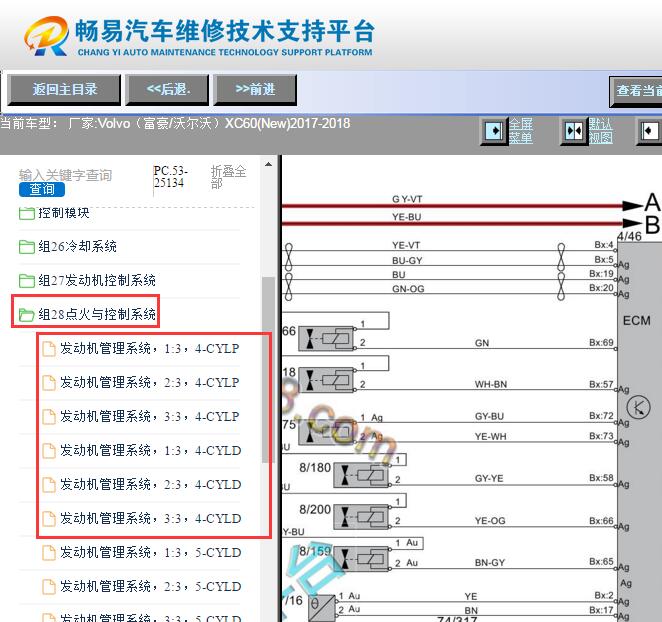Click the PC.53-25134 text
The image size is (662, 622).
170,177
